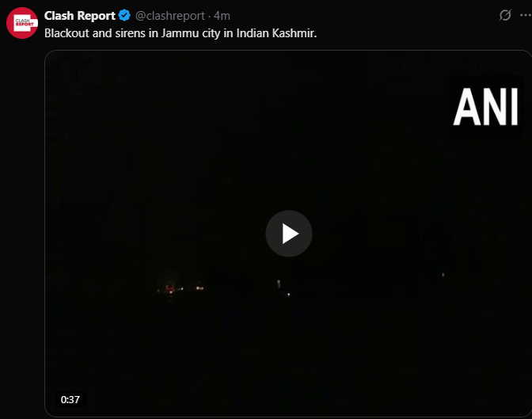Viewport: 532px width, 419px height.
Task: Open the Grok explain-post icon
Action: (x=505, y=15)
